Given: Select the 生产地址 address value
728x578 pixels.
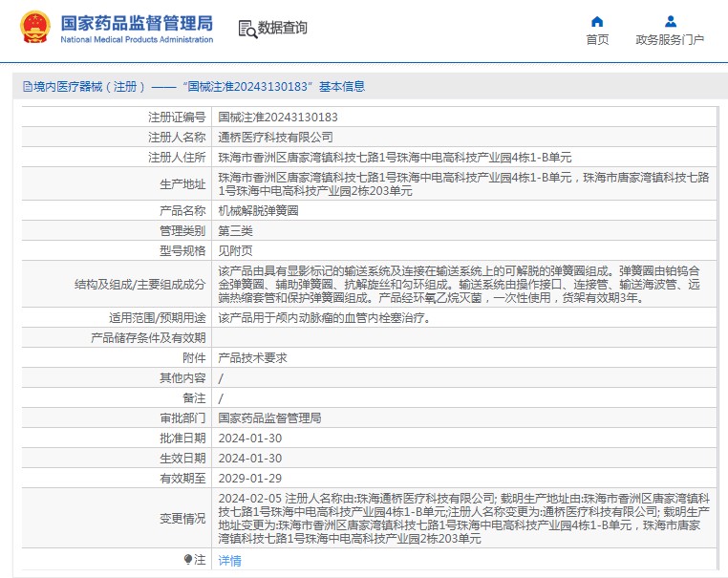Looking at the screenshot, I should point(463,183).
